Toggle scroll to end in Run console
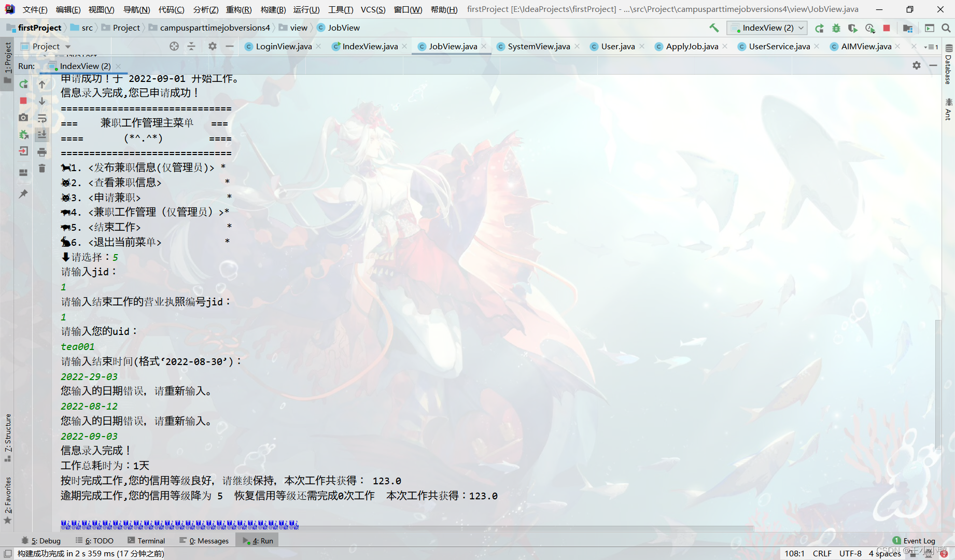The height and width of the screenshot is (560, 955). point(42,135)
